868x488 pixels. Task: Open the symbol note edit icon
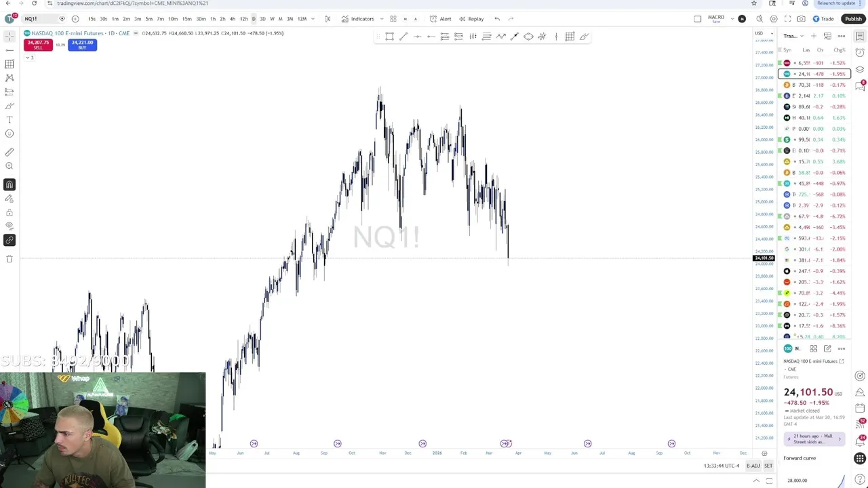point(827,348)
